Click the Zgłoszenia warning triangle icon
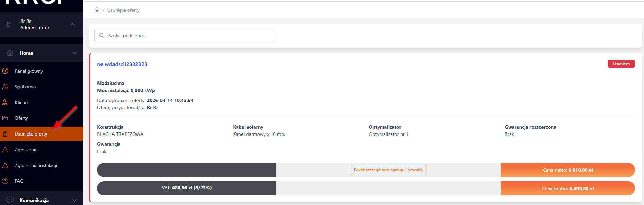Viewport: 644px width, 205px height. 5,150
